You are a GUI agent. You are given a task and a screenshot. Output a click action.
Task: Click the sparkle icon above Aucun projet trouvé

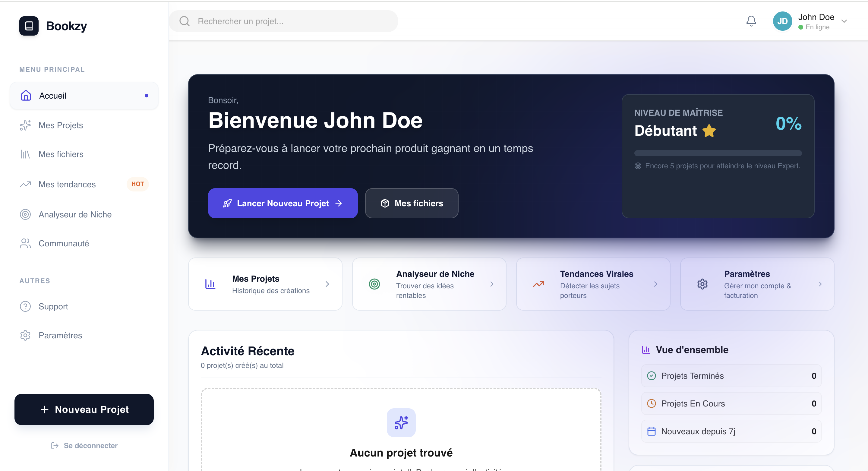401,422
